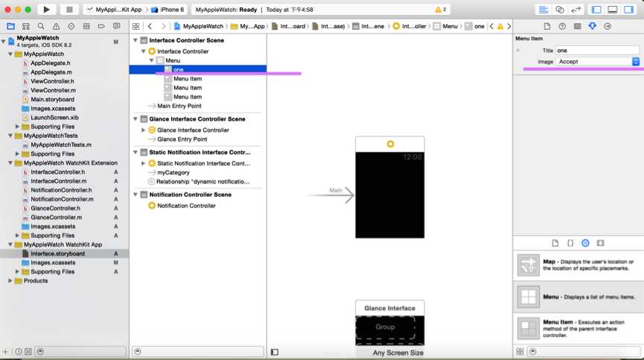Open InterfaceController.m file
This screenshot has height=360, width=644.
point(59,181)
